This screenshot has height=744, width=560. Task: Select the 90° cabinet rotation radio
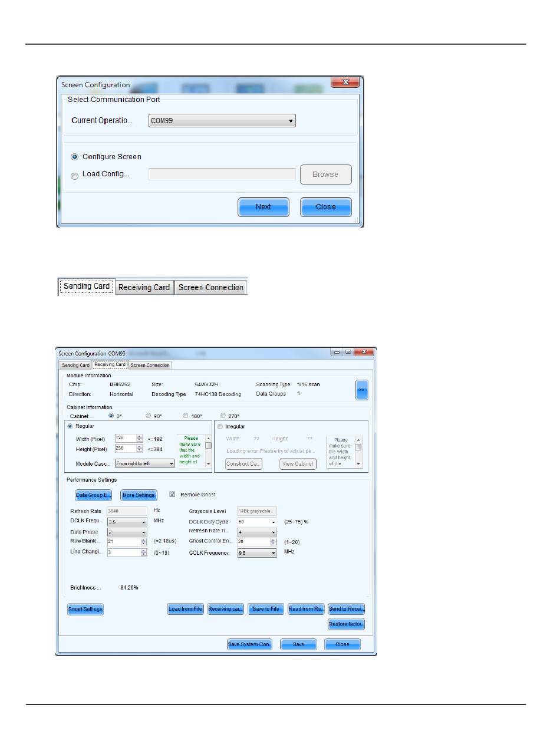149,416
